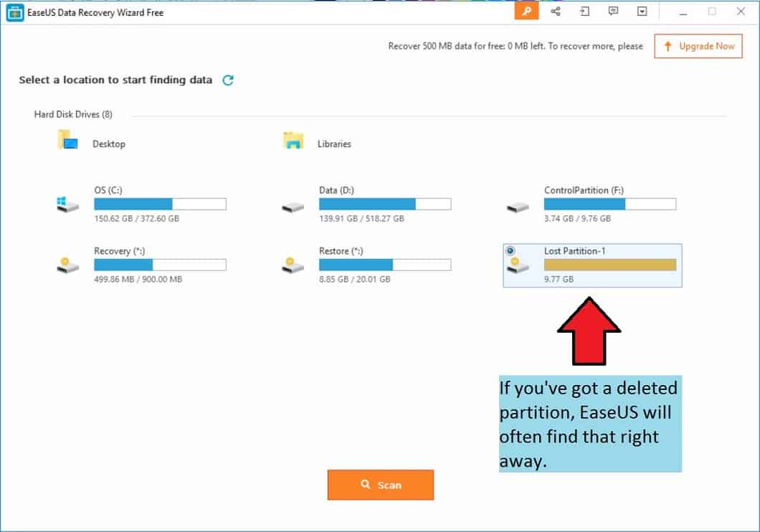Select the ControlPartition (F:) drive icon
Screen dimensions: 760x532
(518, 207)
